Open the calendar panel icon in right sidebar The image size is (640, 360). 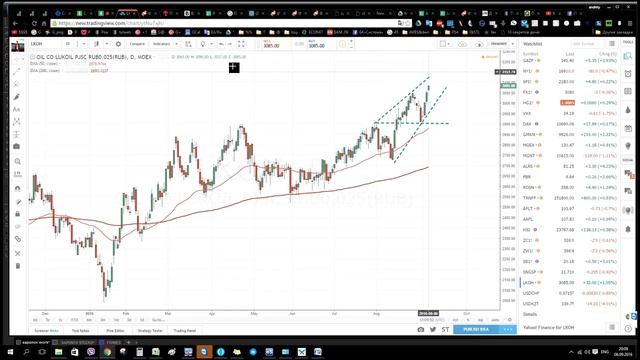(x=628, y=129)
